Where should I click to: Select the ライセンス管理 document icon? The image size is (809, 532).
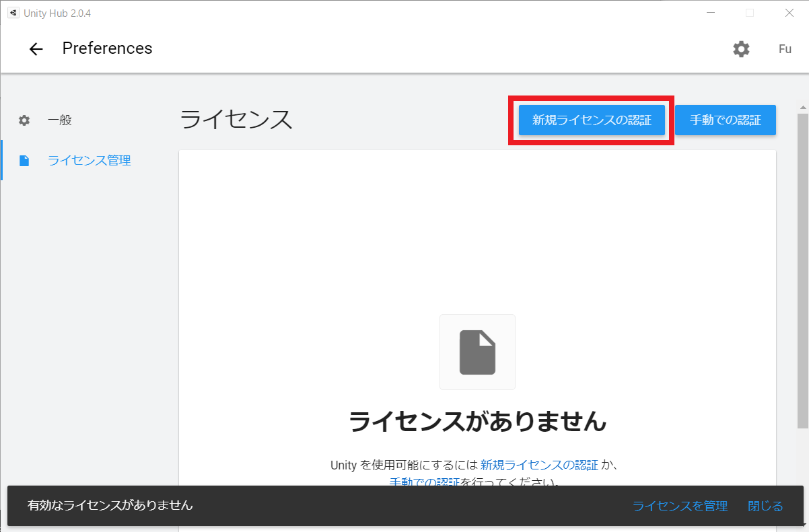tap(24, 161)
